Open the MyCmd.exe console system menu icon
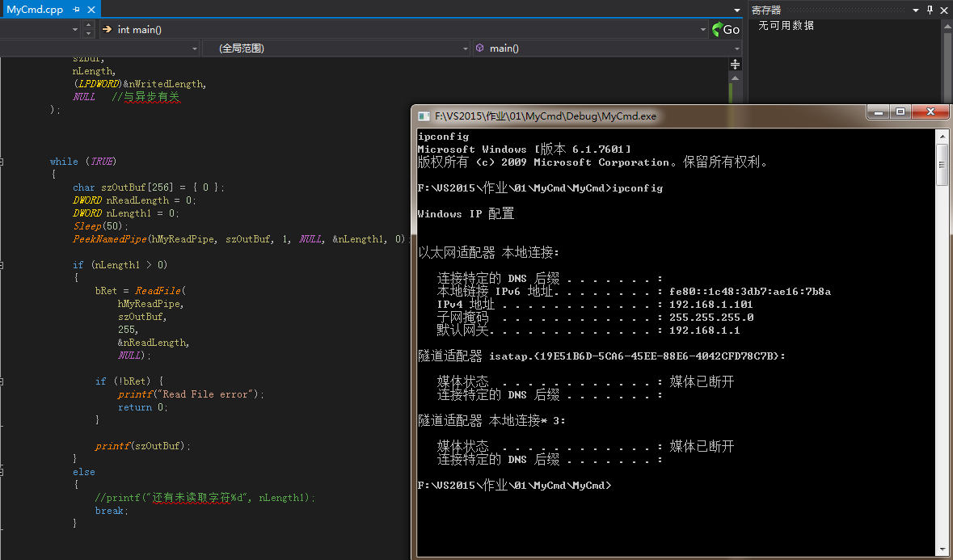This screenshot has height=560, width=953. [424, 116]
